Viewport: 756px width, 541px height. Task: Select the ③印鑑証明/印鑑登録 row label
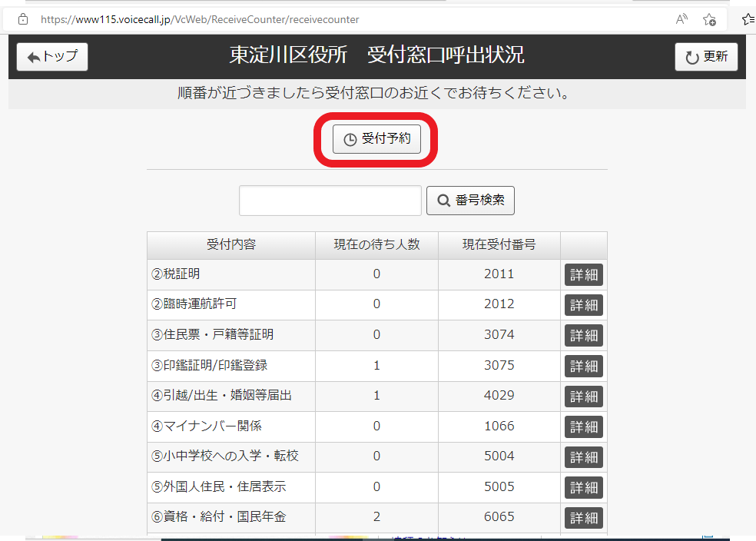click(x=209, y=366)
